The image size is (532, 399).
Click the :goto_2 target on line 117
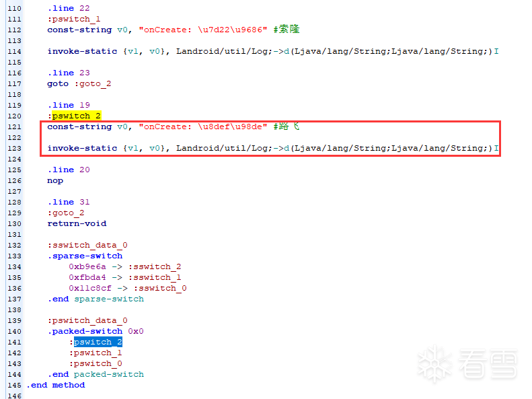[93, 84]
